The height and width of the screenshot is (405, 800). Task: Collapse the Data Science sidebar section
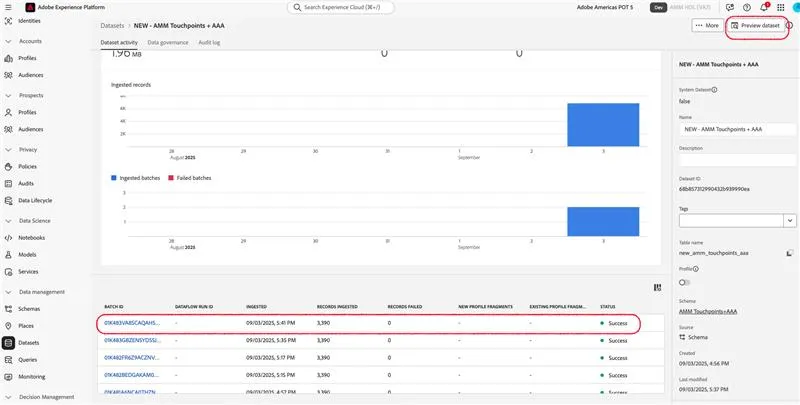tap(8, 221)
